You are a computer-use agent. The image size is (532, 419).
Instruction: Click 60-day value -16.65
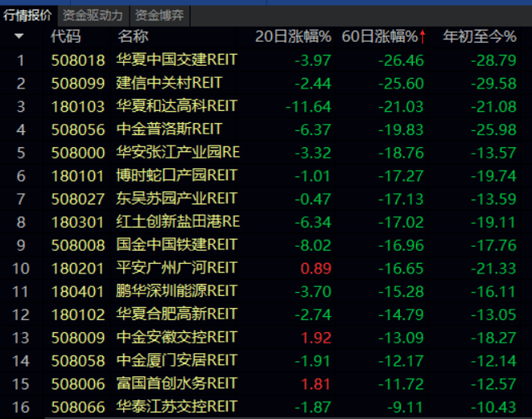coord(401,269)
